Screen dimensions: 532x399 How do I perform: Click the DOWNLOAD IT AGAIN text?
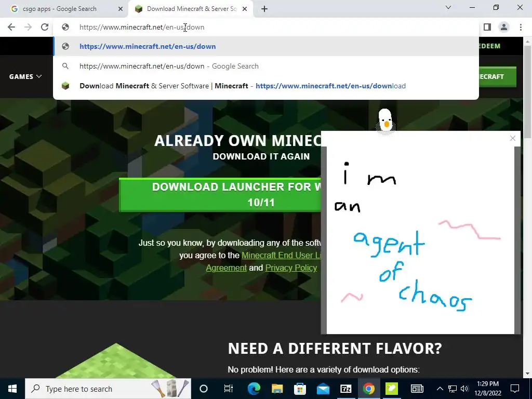coord(261,156)
